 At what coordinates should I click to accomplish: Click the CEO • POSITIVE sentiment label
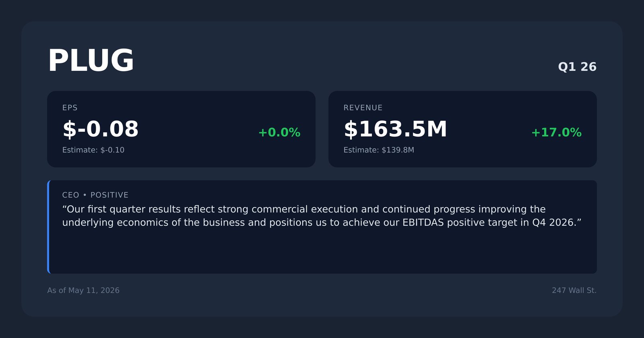[x=95, y=195]
